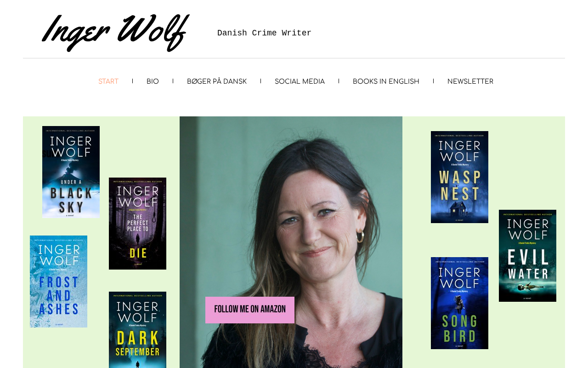This screenshot has height=368, width=588.
Task: Select the Frost and Ashes book cover
Action: [x=58, y=282]
